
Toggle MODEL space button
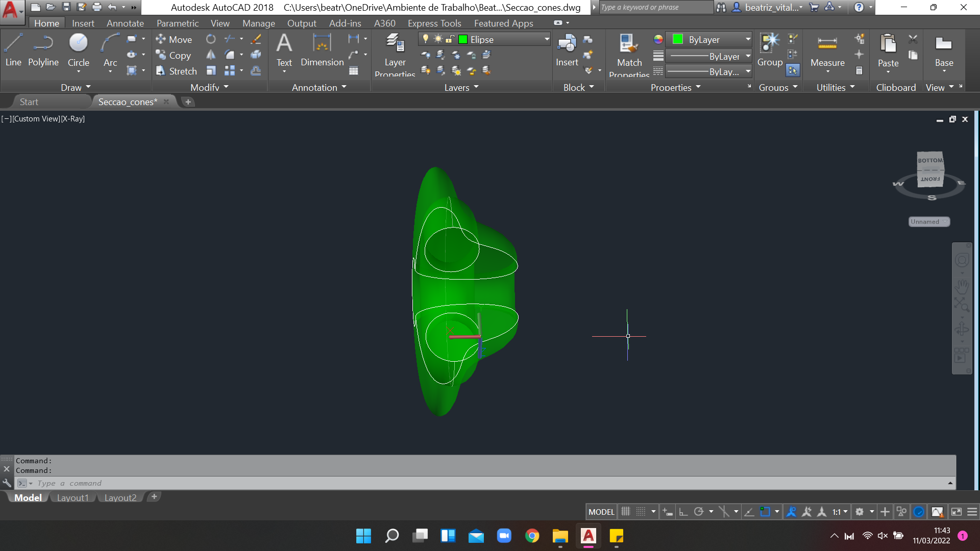pyautogui.click(x=601, y=512)
